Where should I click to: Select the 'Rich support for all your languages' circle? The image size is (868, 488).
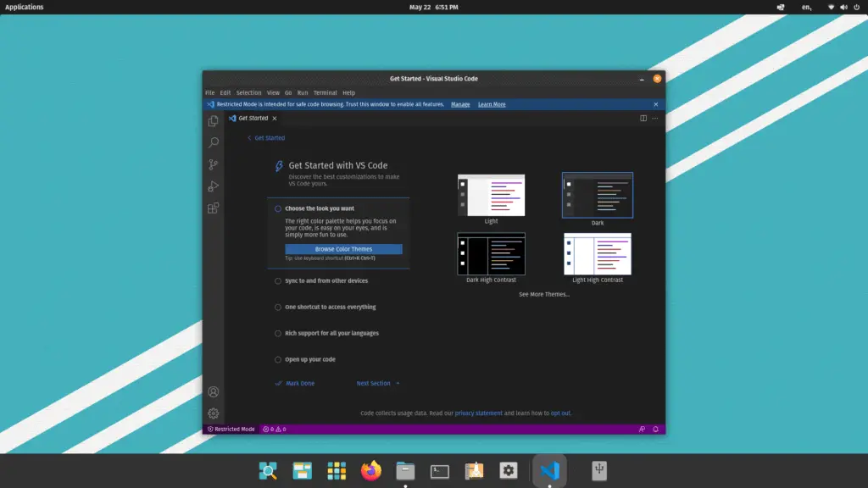(278, 334)
